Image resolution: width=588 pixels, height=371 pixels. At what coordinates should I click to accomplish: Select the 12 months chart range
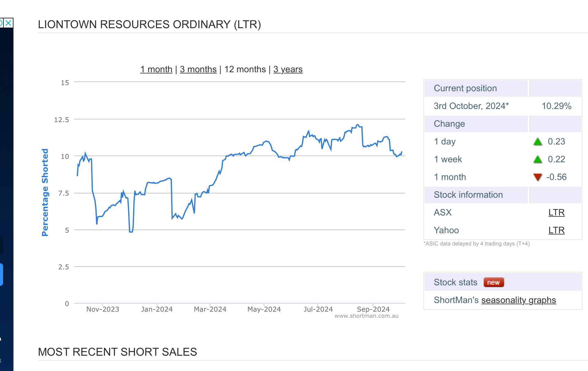(x=245, y=69)
